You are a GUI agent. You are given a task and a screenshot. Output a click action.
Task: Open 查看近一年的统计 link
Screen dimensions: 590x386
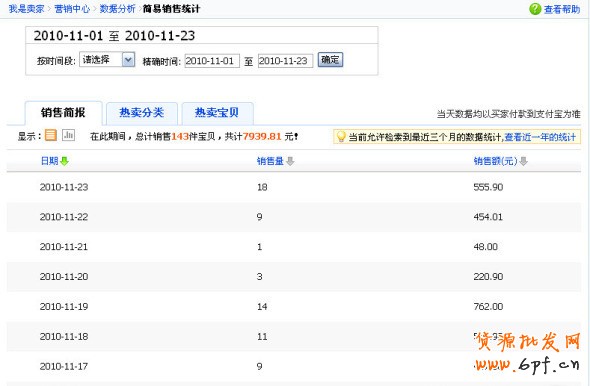(x=540, y=137)
